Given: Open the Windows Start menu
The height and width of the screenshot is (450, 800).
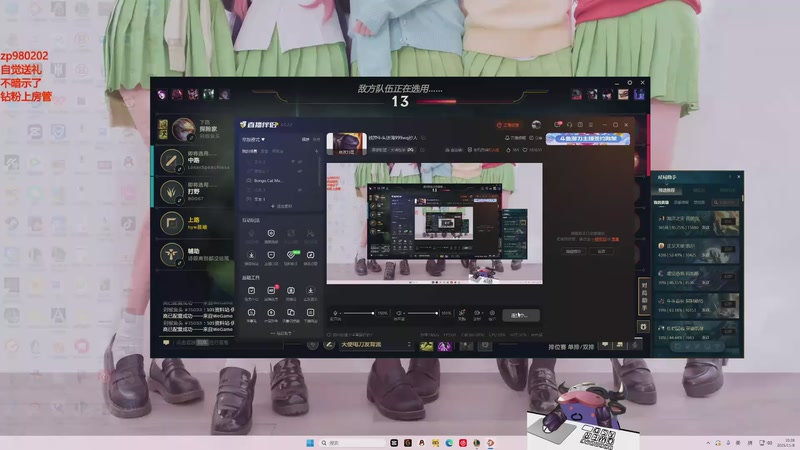Looking at the screenshot, I should click(310, 443).
